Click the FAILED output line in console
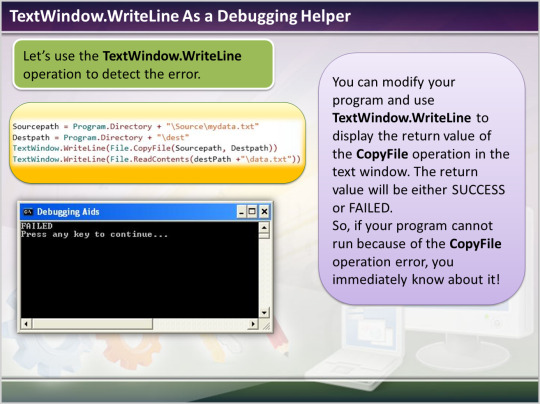The width and height of the screenshot is (540, 404). [37, 226]
